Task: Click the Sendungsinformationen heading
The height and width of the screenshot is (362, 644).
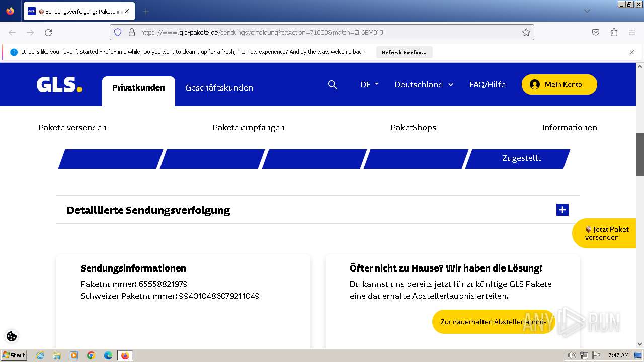Action: click(x=133, y=268)
